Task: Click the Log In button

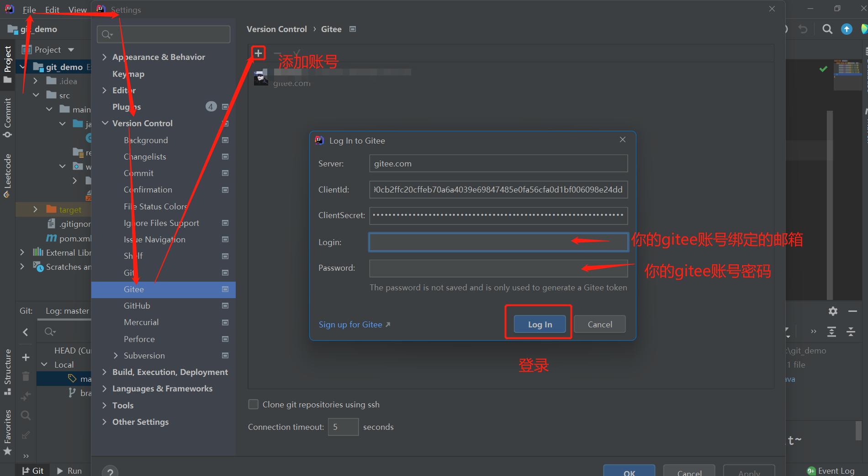Action: click(540, 324)
